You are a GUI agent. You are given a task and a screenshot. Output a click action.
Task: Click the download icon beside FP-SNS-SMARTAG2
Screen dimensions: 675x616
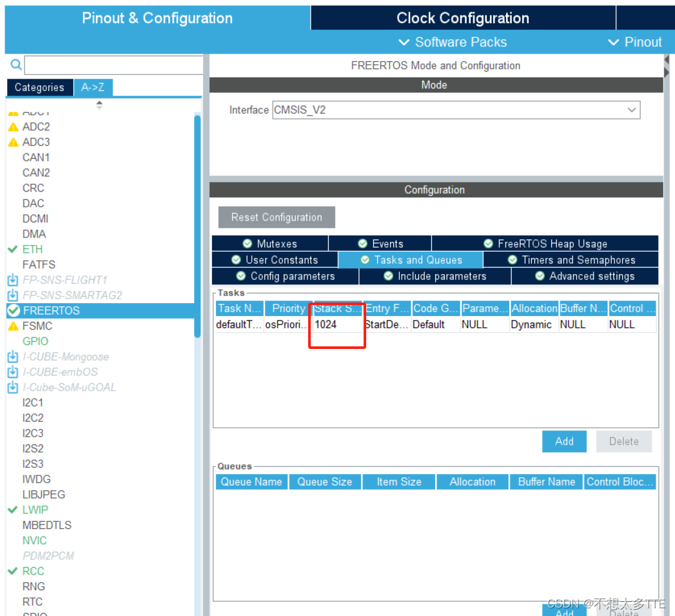coord(13,295)
